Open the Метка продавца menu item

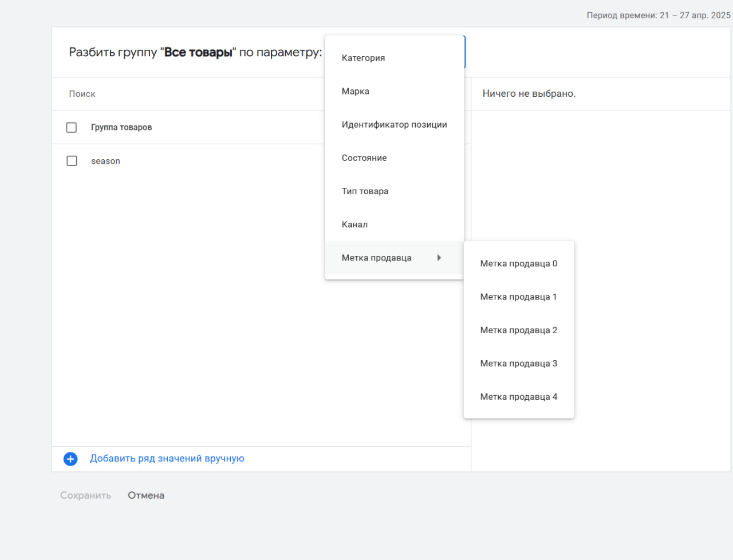tap(395, 258)
